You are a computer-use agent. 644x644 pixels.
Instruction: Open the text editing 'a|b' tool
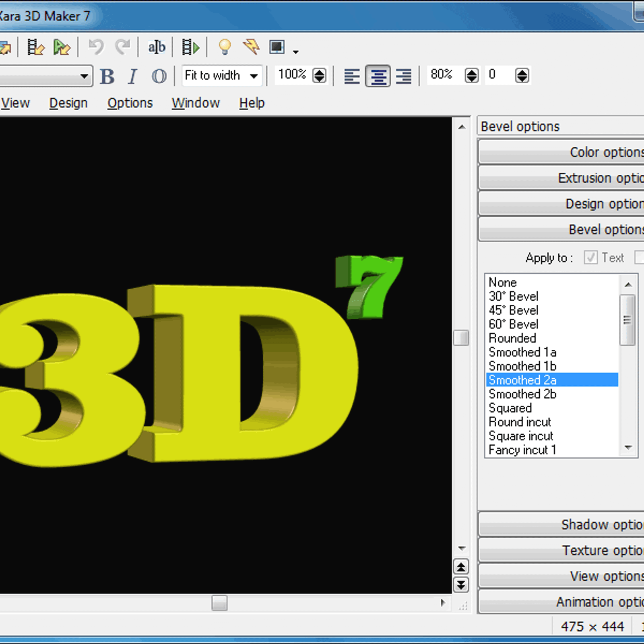tap(157, 47)
